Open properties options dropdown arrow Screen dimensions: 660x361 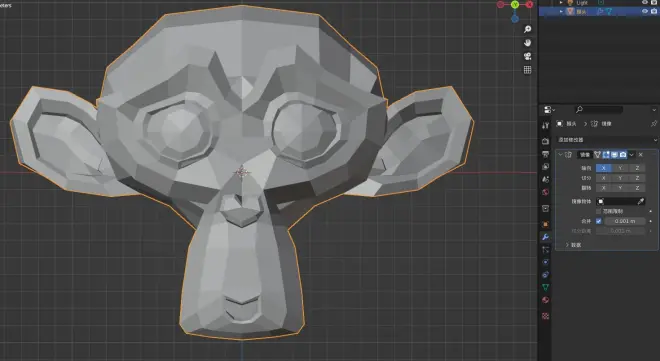654,110
